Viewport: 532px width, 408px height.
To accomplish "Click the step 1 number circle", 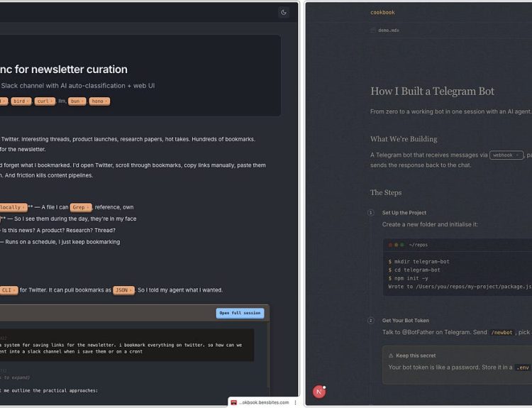I will (370, 213).
